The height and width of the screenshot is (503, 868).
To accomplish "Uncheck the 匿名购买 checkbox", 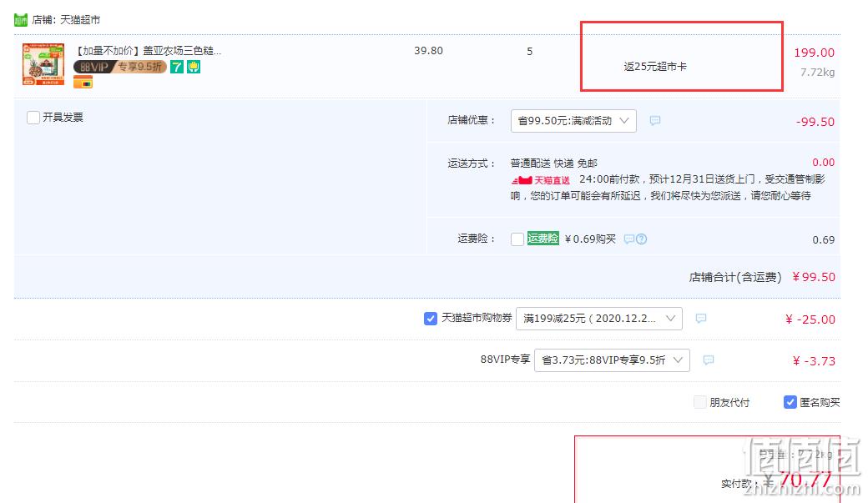I will click(x=790, y=402).
